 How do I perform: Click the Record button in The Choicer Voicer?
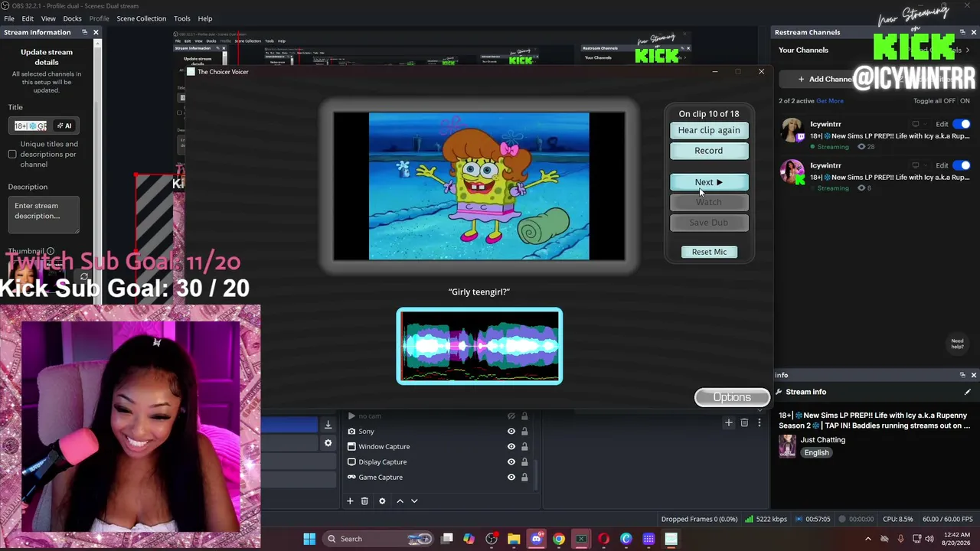click(x=709, y=151)
